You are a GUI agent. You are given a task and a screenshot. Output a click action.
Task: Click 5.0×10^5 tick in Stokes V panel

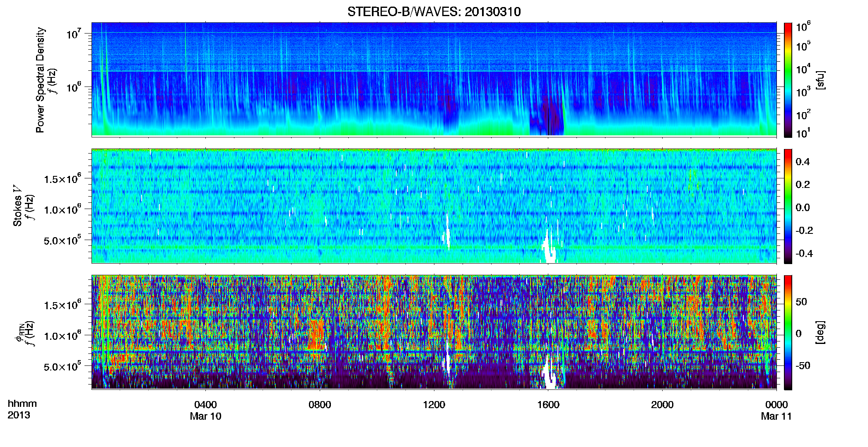(x=63, y=240)
